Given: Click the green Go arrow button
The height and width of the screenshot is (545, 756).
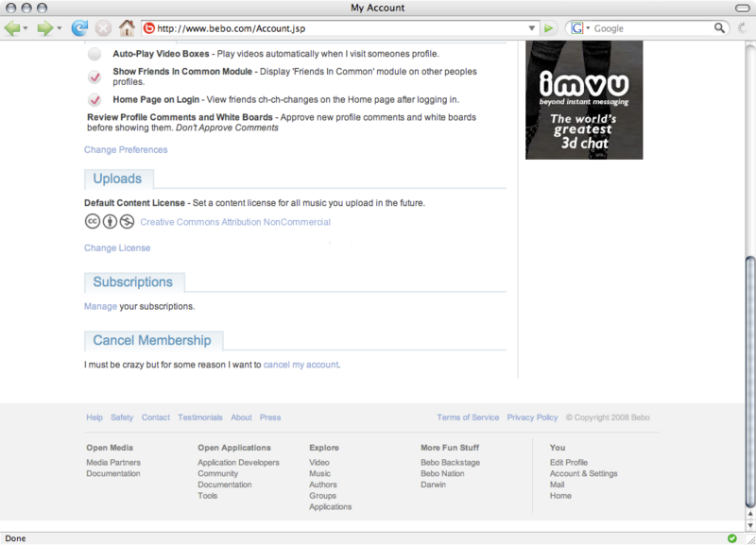Looking at the screenshot, I should [x=548, y=28].
